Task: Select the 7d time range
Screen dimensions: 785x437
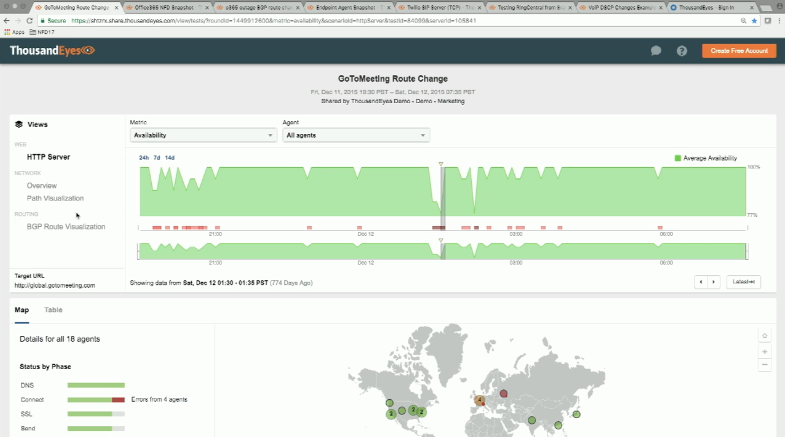Action: pyautogui.click(x=157, y=157)
